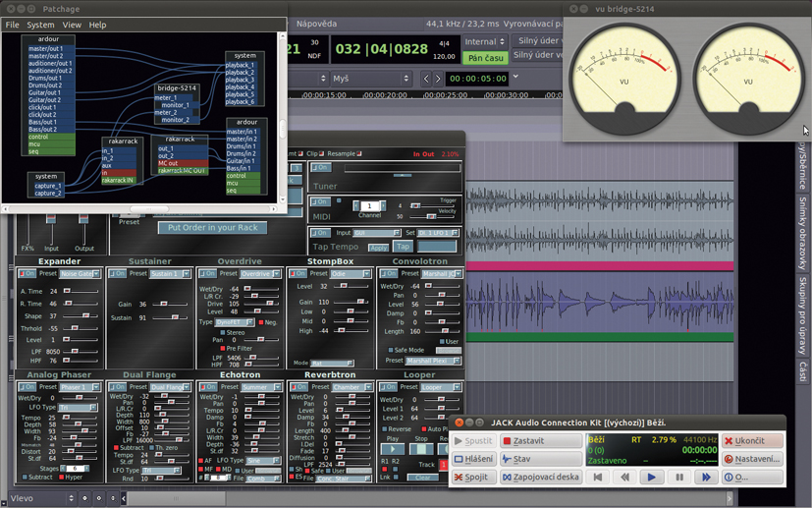Image resolution: width=812 pixels, height=508 pixels.
Task: Open Analog Phaser LFO Type dropdown
Action: click(78, 408)
